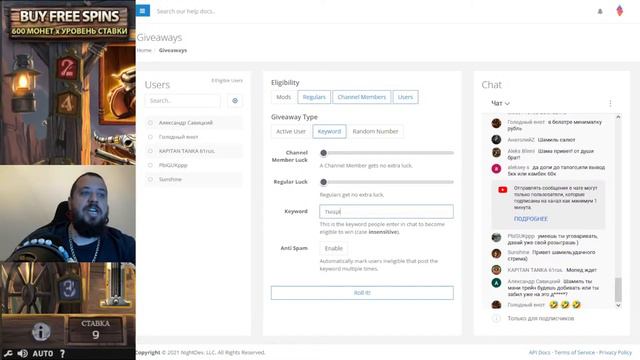Open Privacy Policy footer link
640x360 pixels.
(615, 352)
